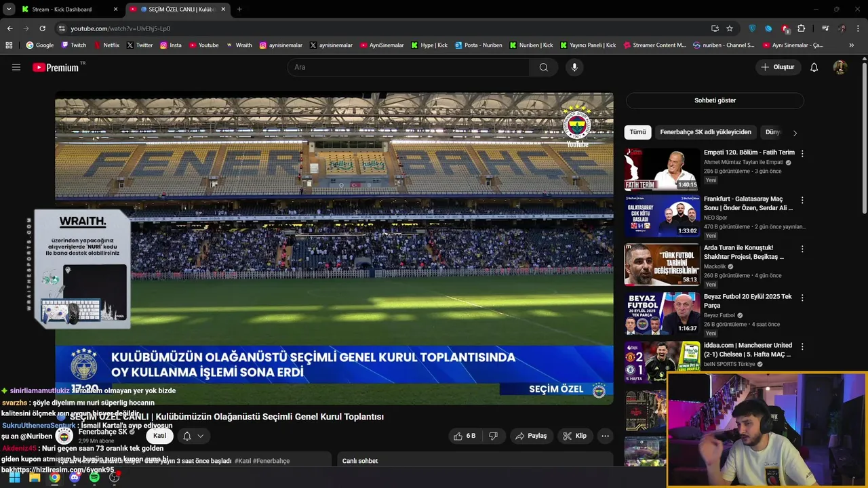Open the Insta bookmark
The image size is (868, 488).
point(171,45)
